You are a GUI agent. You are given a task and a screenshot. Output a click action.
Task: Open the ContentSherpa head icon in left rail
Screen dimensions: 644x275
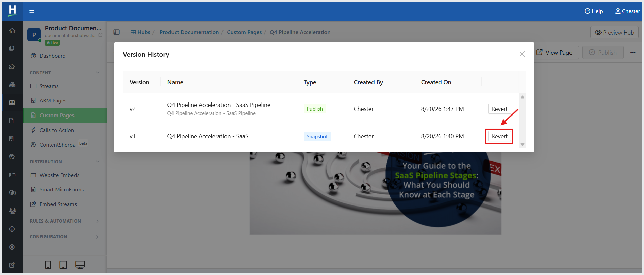click(x=12, y=157)
